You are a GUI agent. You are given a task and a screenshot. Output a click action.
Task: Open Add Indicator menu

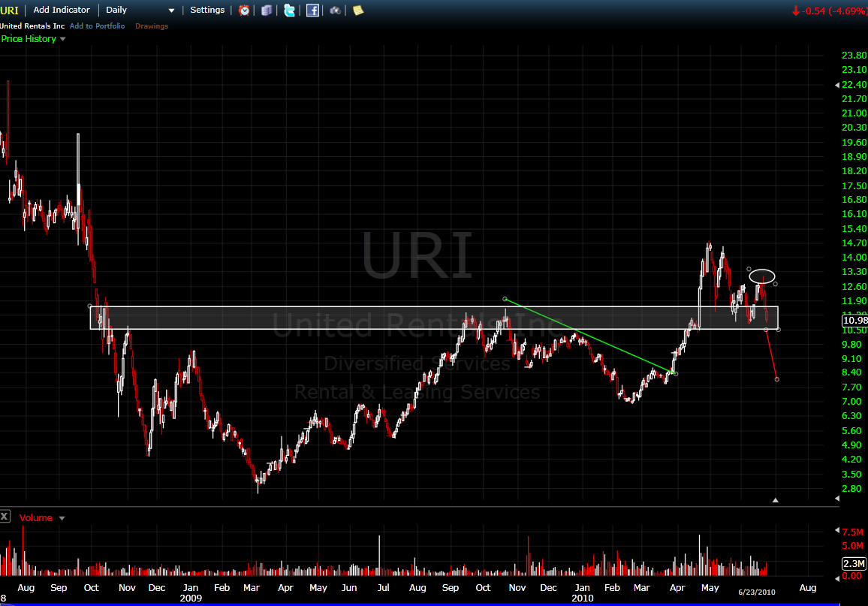tap(62, 10)
